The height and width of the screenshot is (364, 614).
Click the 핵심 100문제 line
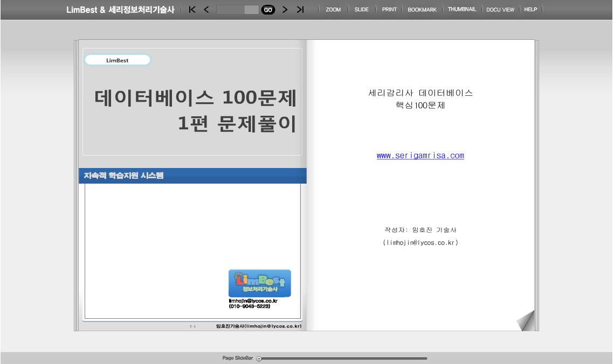[420, 105]
